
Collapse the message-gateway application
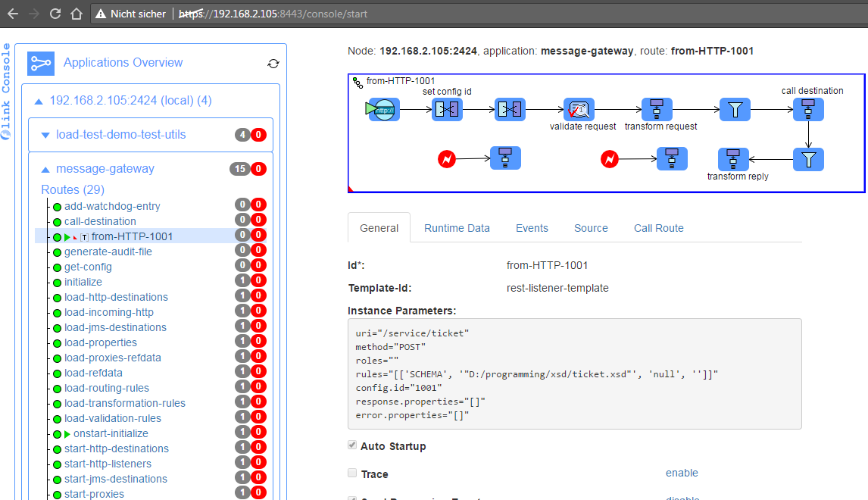click(45, 169)
